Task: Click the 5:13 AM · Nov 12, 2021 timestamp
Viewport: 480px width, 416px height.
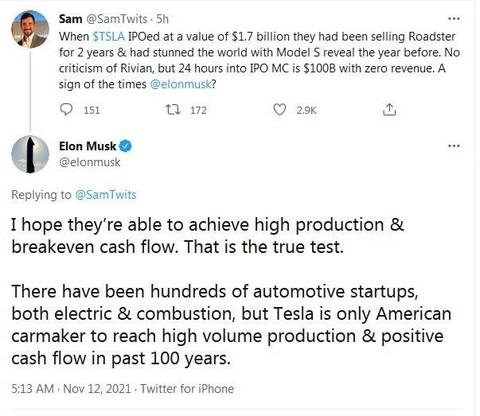Action: (71, 389)
